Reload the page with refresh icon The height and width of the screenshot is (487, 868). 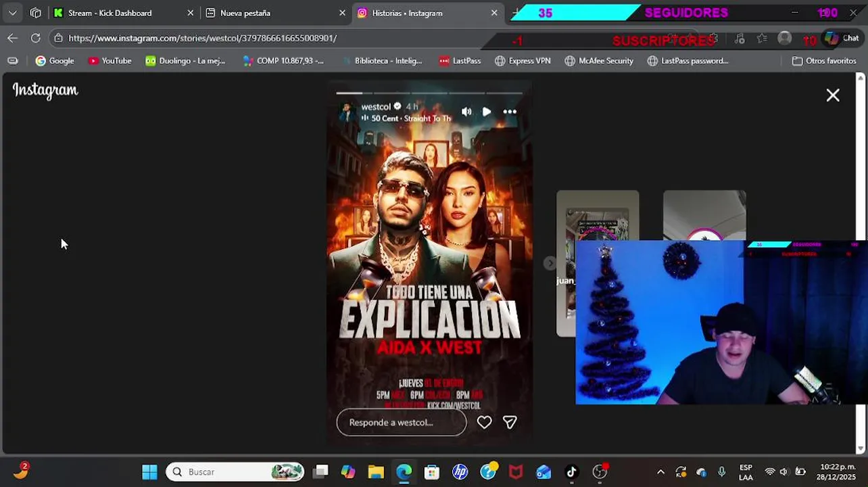tap(35, 38)
